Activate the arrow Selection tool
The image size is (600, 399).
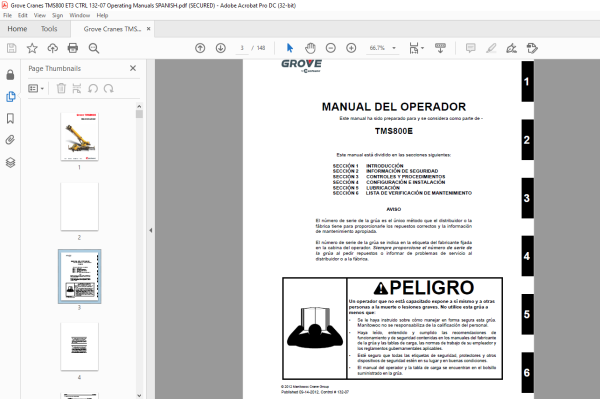(290, 48)
